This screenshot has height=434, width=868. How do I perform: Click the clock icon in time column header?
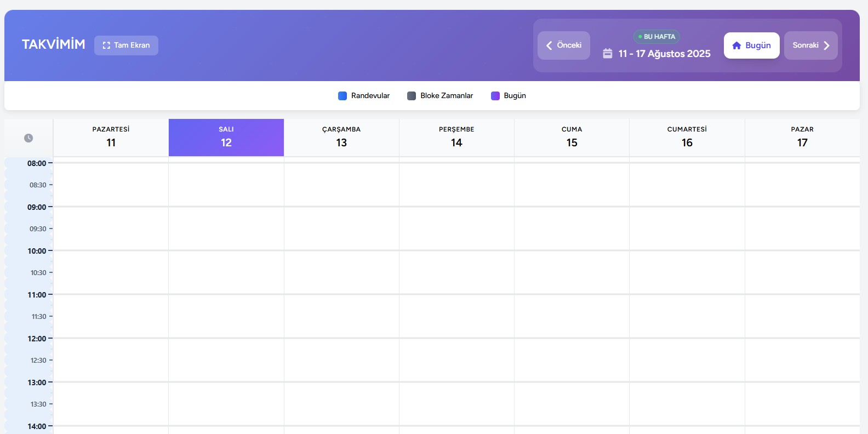click(x=28, y=138)
